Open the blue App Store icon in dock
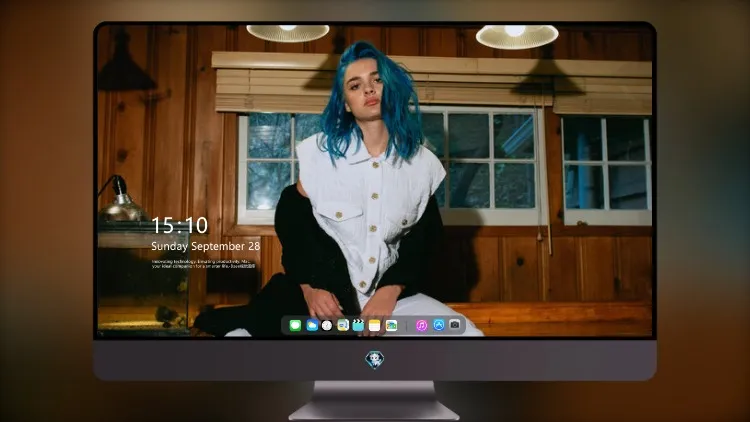Image resolution: width=750 pixels, height=422 pixels. [439, 325]
